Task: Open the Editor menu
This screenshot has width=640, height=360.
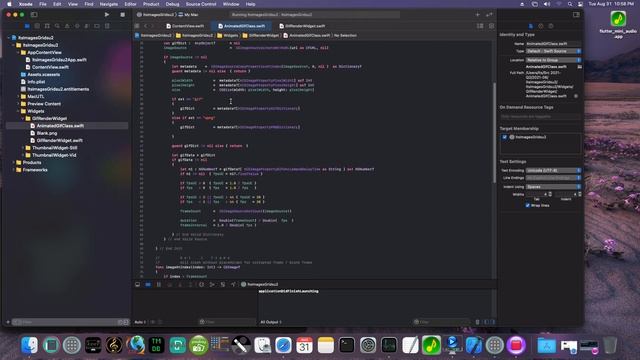Action: click(x=130, y=4)
